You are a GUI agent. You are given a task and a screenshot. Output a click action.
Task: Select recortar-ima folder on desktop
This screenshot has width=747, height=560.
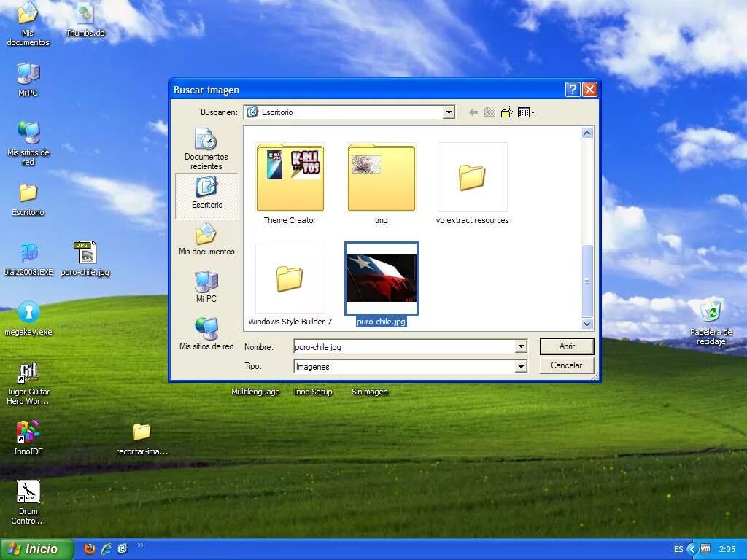point(142,438)
